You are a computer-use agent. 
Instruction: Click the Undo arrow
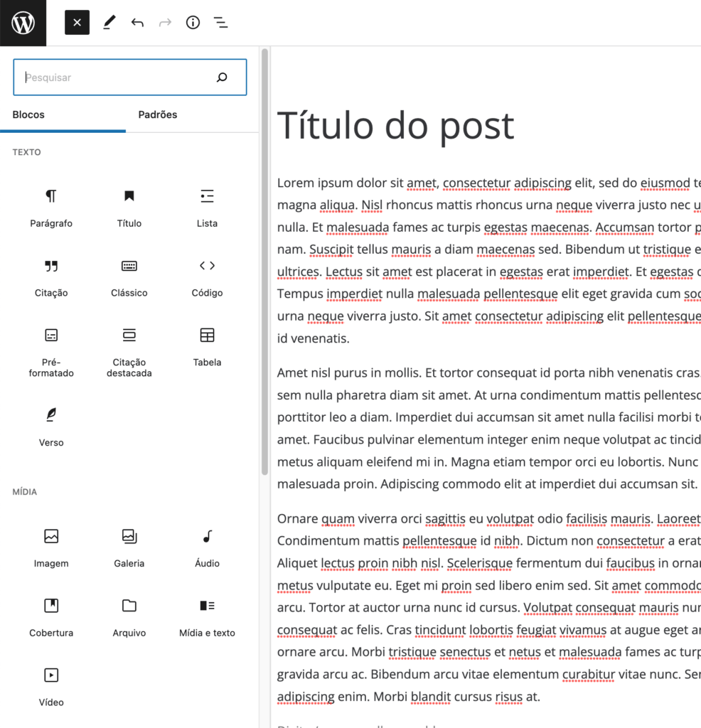[x=137, y=23]
